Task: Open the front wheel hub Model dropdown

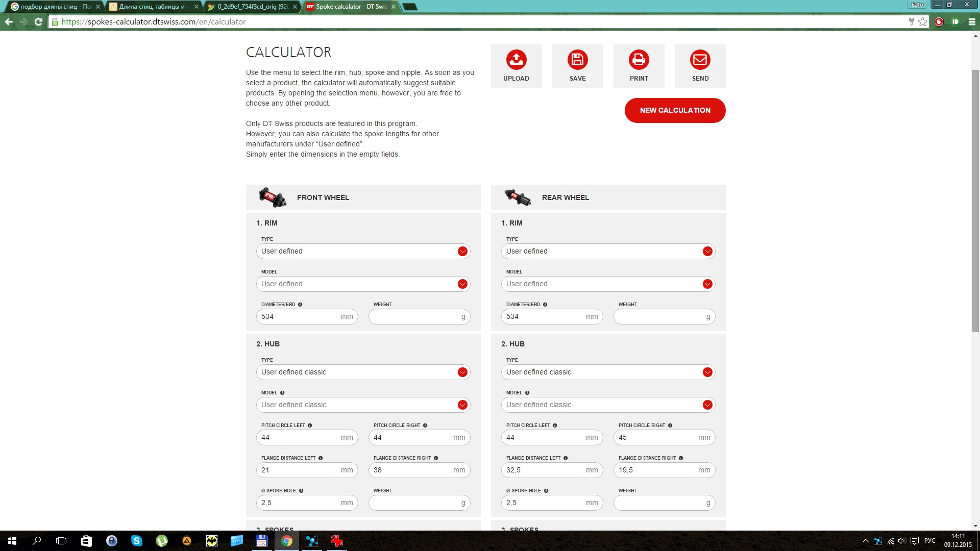Action: pyautogui.click(x=462, y=405)
